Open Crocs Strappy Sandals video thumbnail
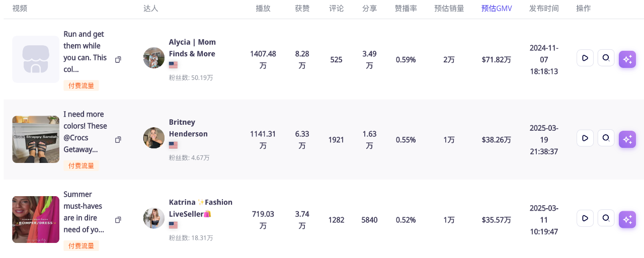The width and height of the screenshot is (644, 258). (36, 139)
